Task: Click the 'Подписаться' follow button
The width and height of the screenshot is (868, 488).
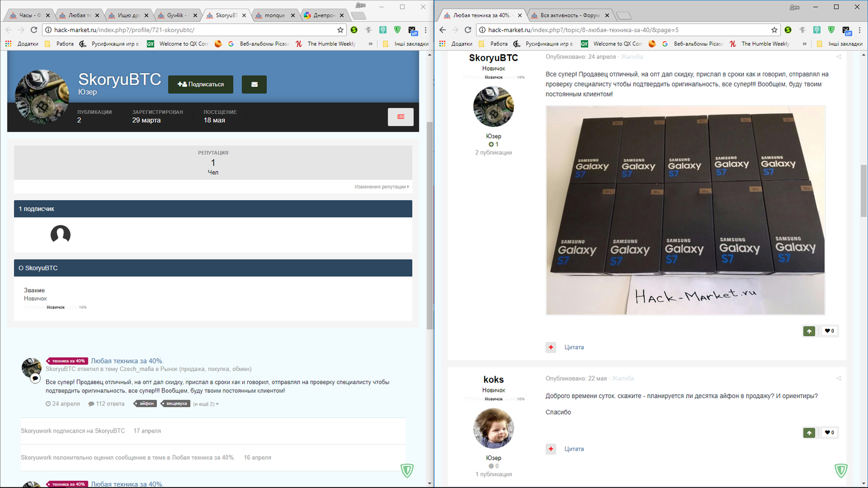Action: (x=200, y=85)
